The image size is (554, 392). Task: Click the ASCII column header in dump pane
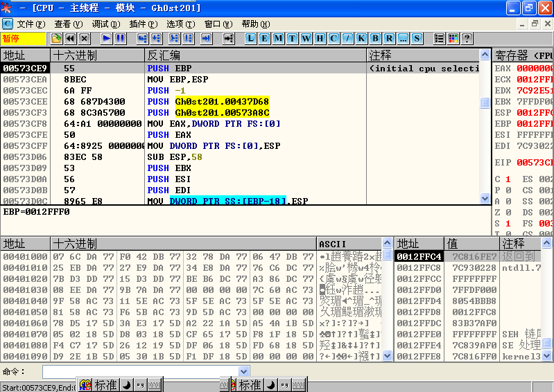(x=349, y=244)
